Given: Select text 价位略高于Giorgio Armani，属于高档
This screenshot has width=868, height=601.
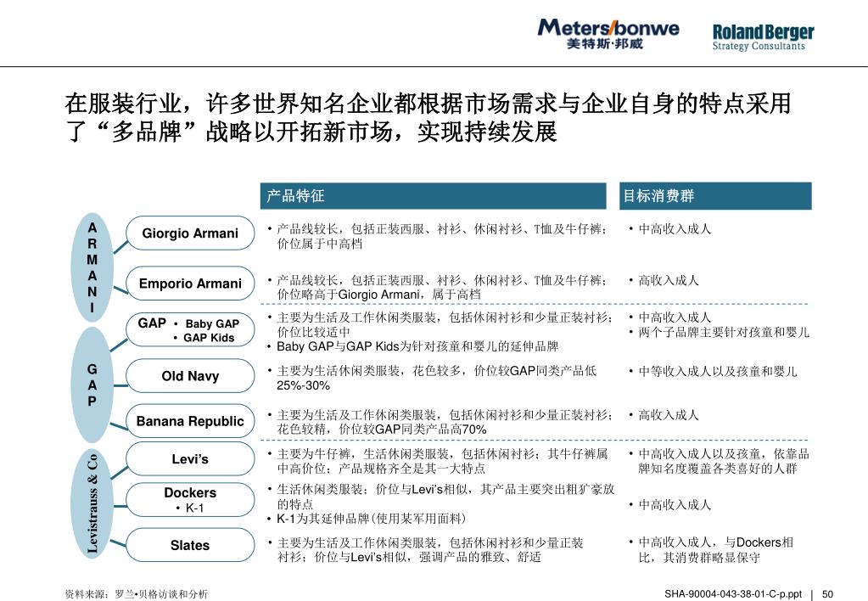Looking at the screenshot, I should click(378, 295).
